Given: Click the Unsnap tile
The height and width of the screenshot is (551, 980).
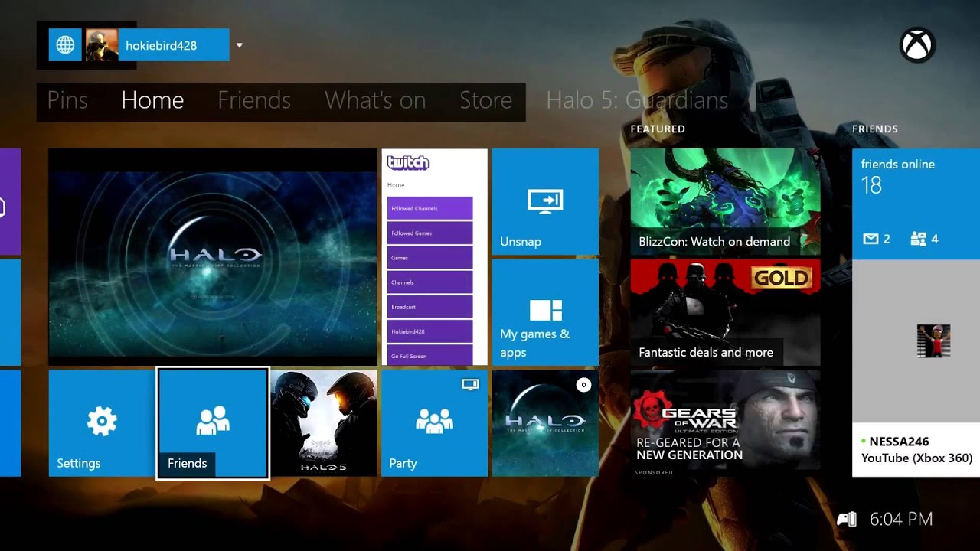Looking at the screenshot, I should pyautogui.click(x=545, y=201).
